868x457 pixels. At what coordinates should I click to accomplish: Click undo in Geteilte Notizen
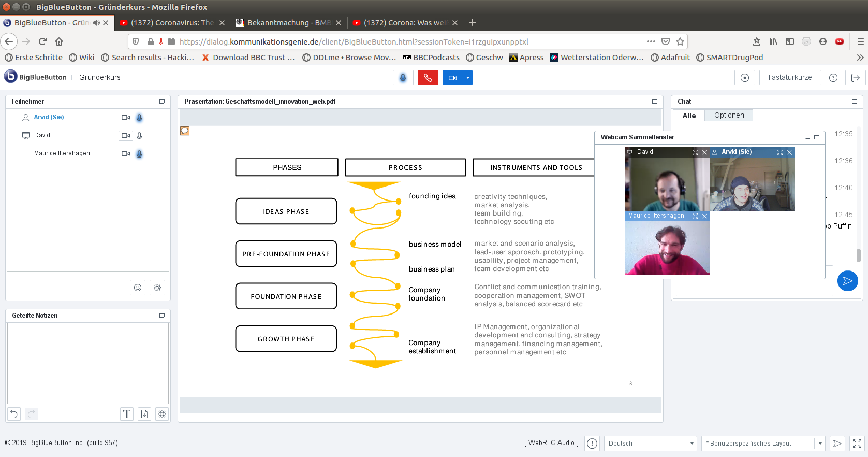[14, 414]
